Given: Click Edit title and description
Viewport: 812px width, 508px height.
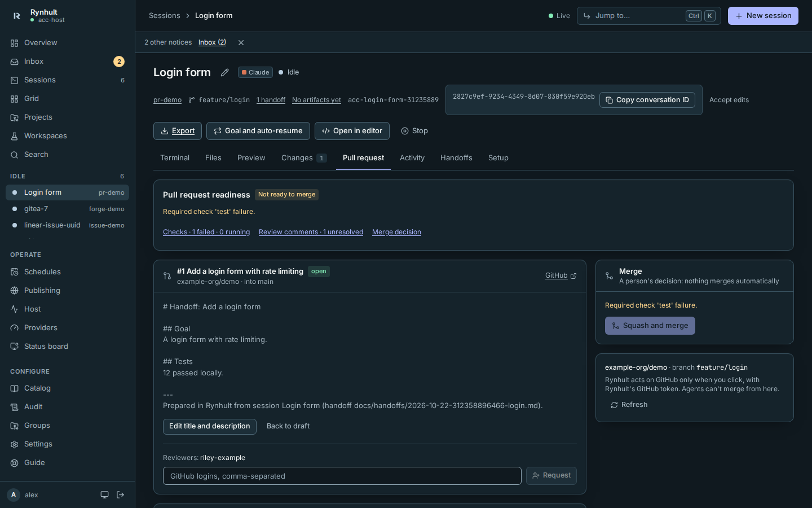Looking at the screenshot, I should pos(210,427).
